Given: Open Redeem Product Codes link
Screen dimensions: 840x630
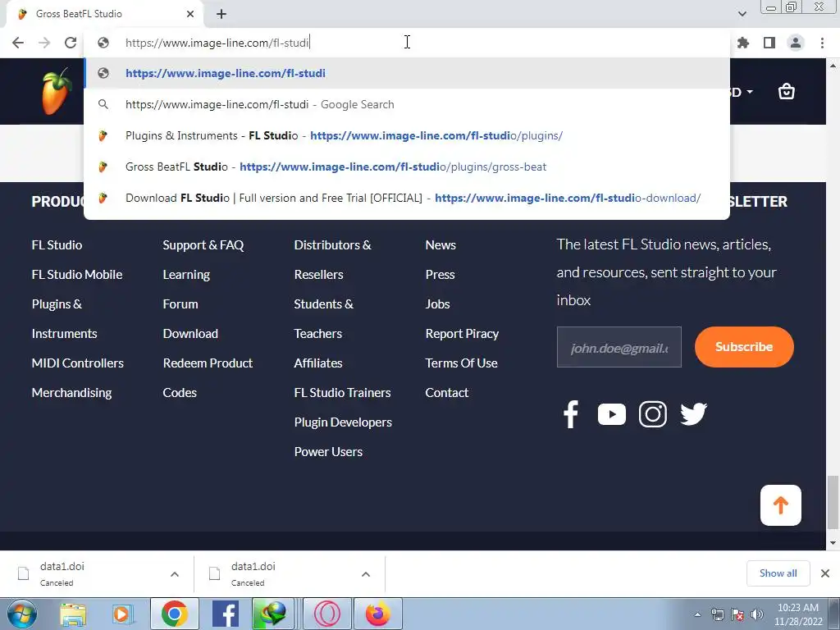Looking at the screenshot, I should coord(208,377).
